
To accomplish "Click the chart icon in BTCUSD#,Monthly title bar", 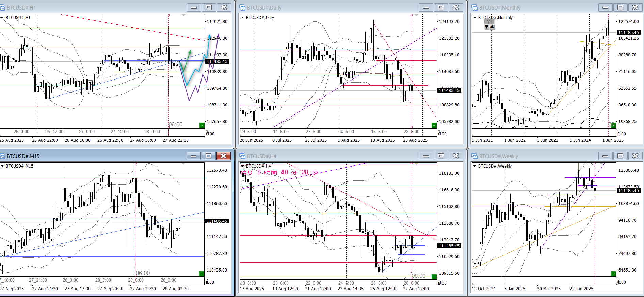I will (474, 7).
